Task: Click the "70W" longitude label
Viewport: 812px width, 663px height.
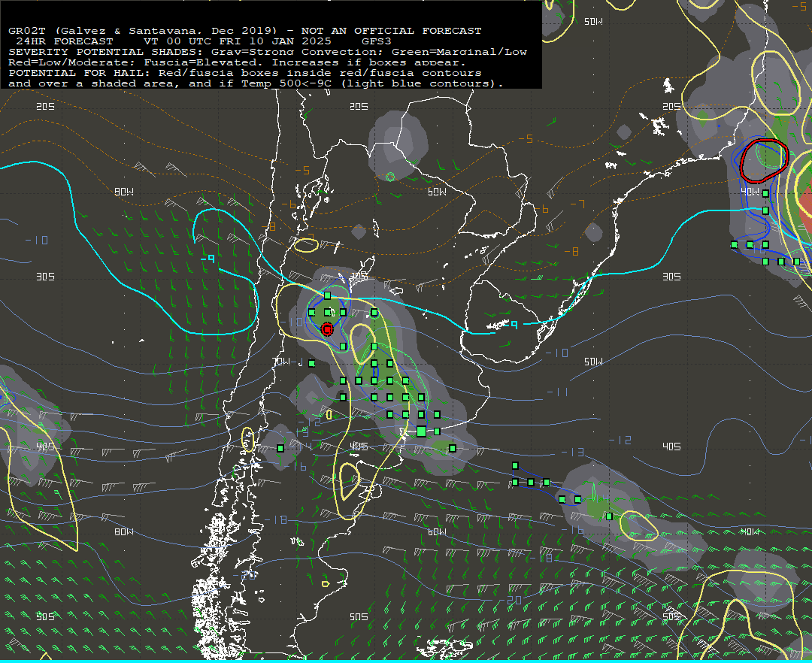Action: click(x=283, y=362)
